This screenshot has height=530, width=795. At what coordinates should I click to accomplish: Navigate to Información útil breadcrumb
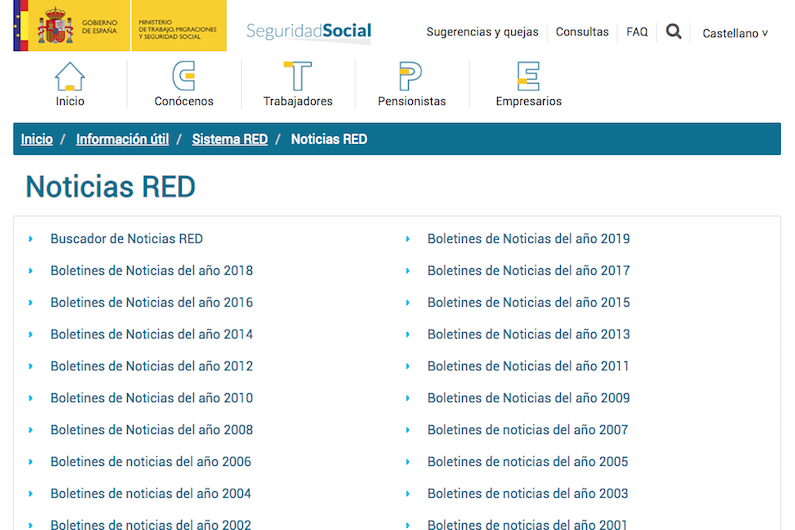click(122, 139)
